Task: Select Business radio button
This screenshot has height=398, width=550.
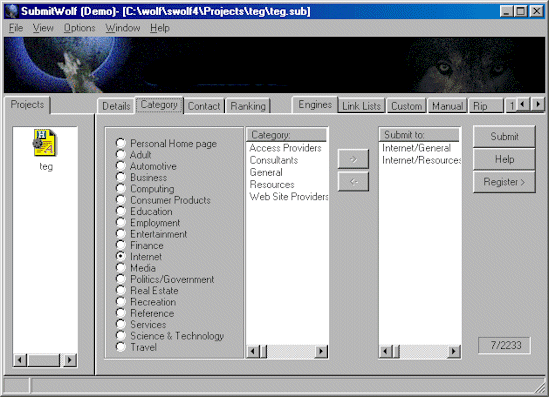Action: click(121, 177)
